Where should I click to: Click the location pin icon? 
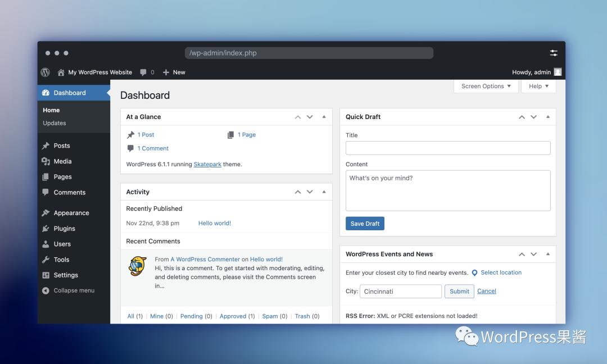[474, 272]
